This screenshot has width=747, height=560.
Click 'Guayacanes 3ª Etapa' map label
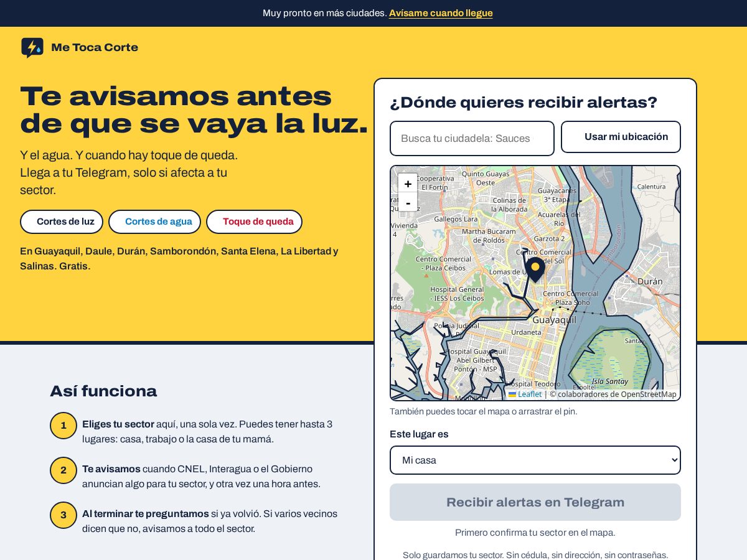pyautogui.click(x=557, y=195)
